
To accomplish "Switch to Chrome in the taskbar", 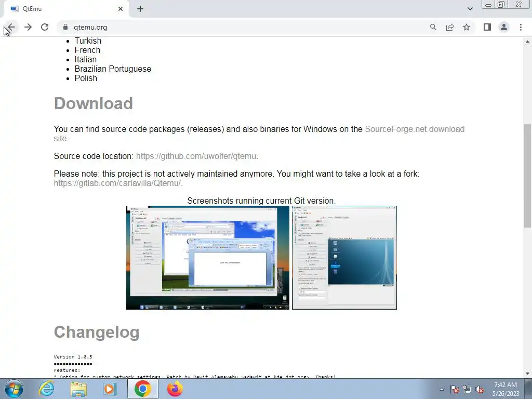I will click(142, 389).
